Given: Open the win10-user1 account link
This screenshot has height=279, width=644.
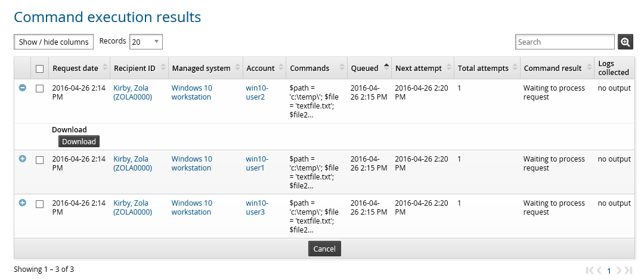Looking at the screenshot, I should 257,163.
